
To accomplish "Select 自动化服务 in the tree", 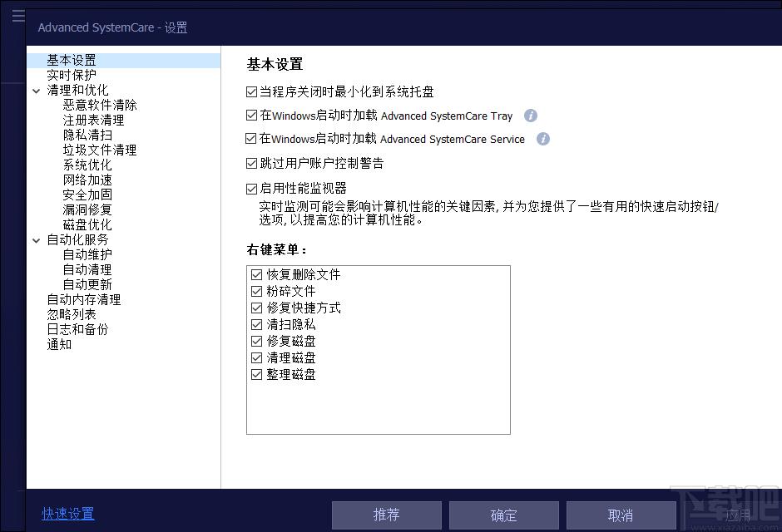I will click(77, 239).
